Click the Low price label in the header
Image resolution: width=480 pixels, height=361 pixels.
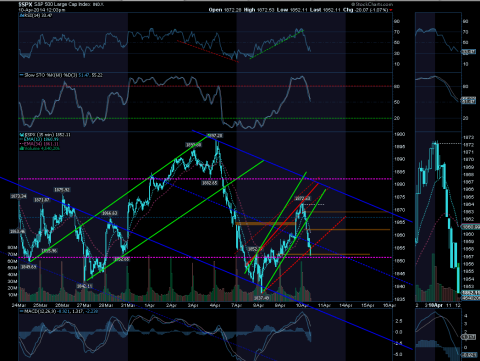coord(282,10)
